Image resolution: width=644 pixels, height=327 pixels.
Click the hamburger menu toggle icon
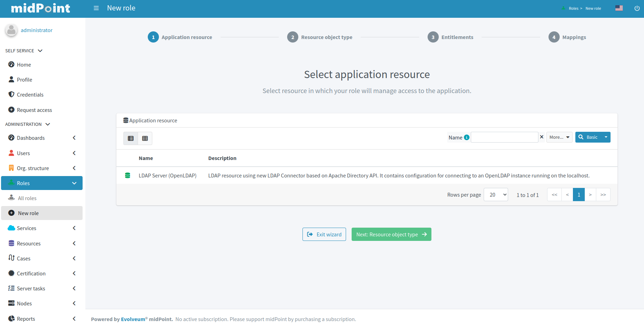coord(96,8)
